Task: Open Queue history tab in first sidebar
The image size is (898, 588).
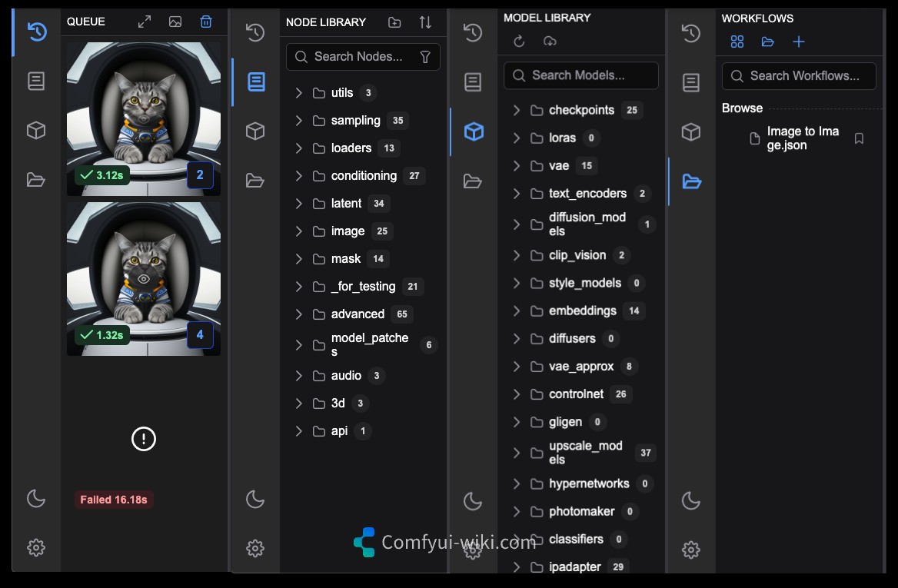Action: [x=37, y=32]
